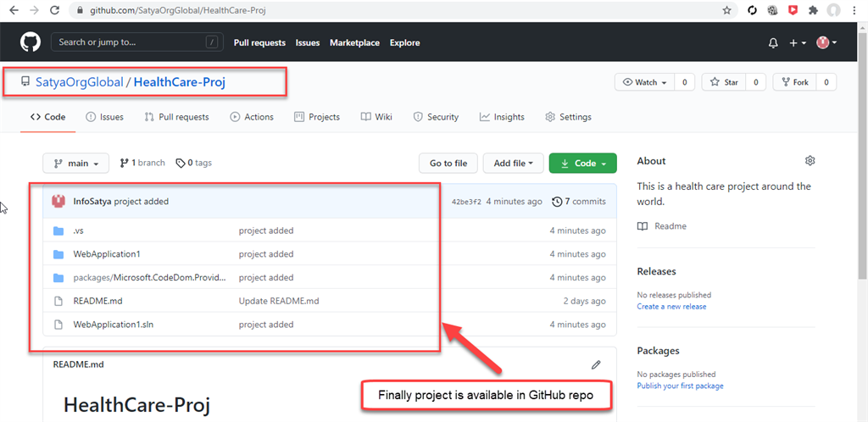View the 1 branch link
The width and height of the screenshot is (868, 422).
(x=142, y=163)
